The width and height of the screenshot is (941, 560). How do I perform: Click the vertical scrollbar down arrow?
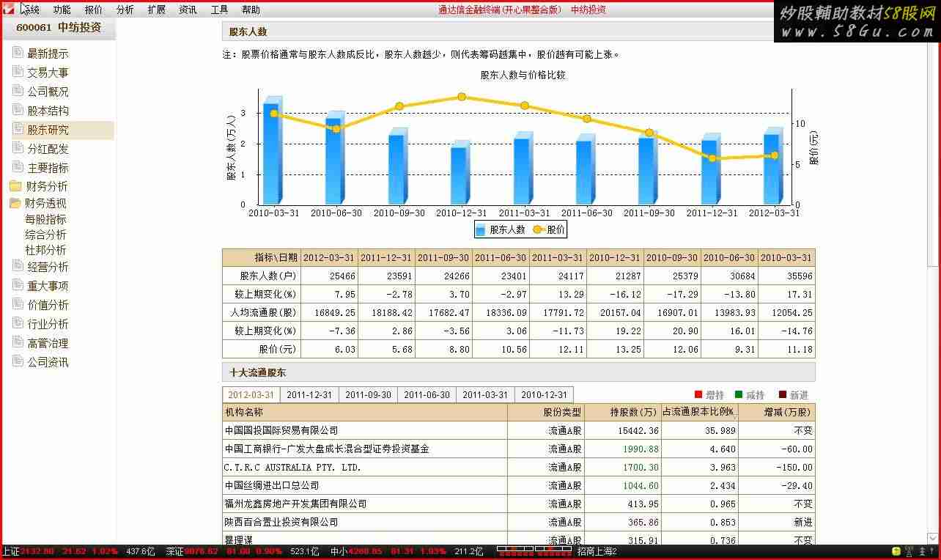click(x=932, y=537)
